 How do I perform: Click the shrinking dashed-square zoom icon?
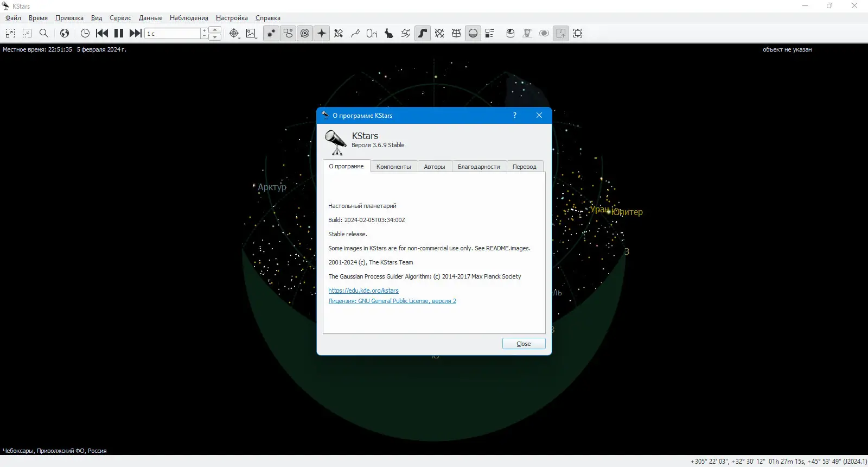(27, 33)
